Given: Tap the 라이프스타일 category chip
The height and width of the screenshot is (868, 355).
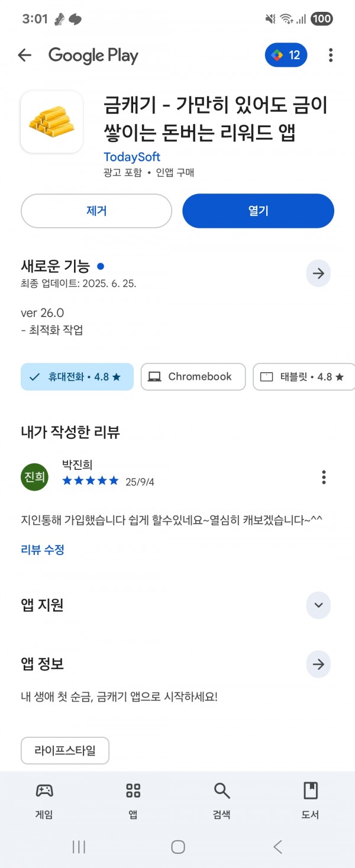Looking at the screenshot, I should (65, 751).
